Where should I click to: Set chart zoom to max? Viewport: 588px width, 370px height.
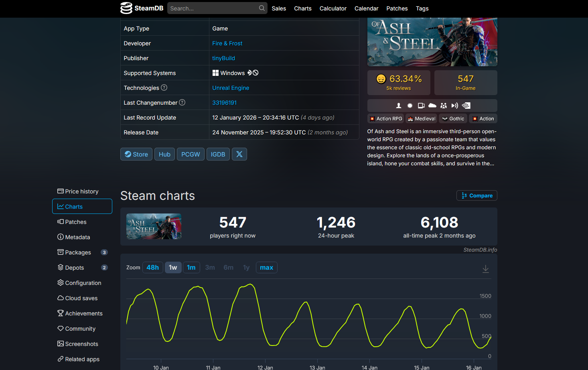click(267, 268)
